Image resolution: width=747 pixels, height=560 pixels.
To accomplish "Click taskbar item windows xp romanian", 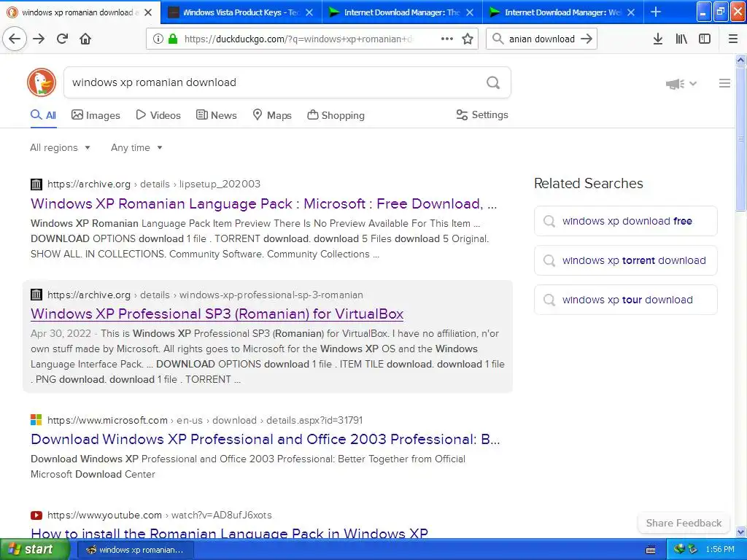I will click(135, 550).
